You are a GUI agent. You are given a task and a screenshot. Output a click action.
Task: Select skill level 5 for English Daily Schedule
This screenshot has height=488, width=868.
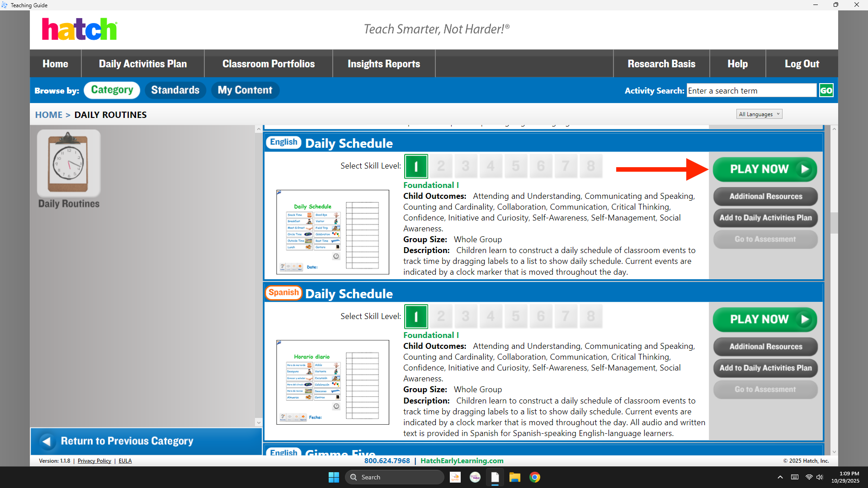[516, 166]
